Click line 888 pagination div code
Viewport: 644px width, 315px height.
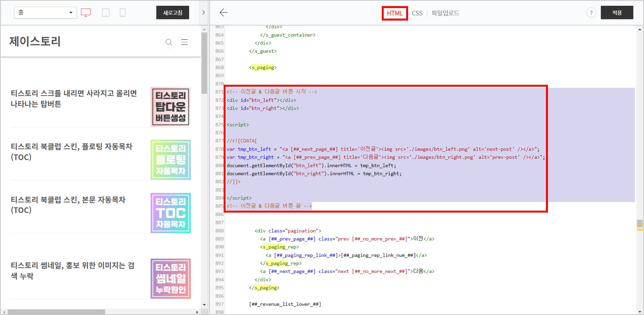(288, 231)
